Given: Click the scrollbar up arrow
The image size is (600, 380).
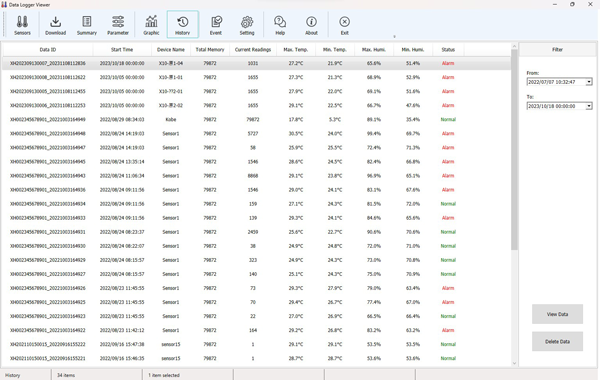Looking at the screenshot, I should 514,46.
